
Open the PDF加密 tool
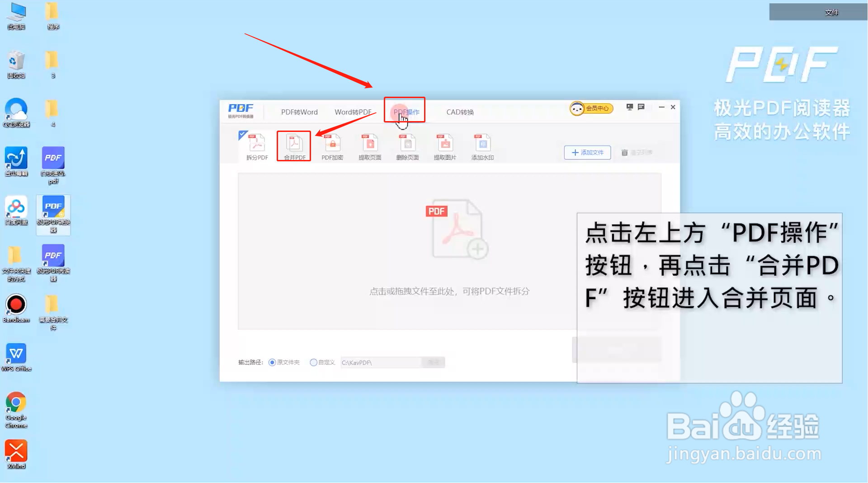coord(332,147)
